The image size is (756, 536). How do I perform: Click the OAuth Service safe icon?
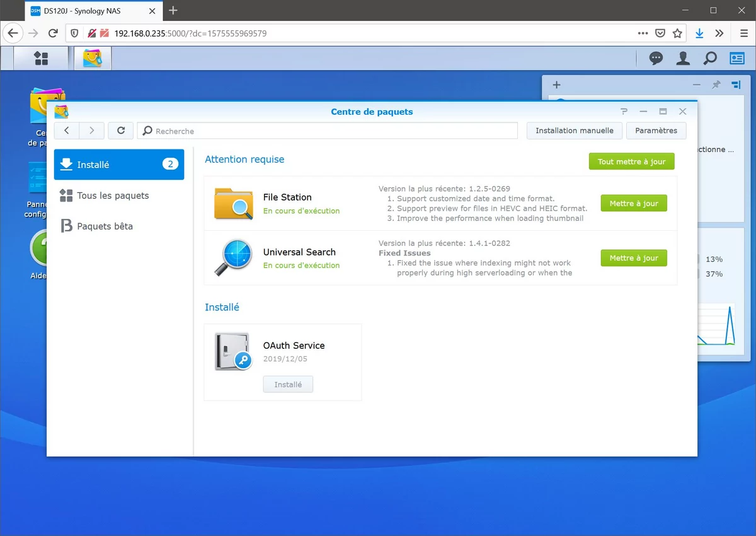(x=233, y=351)
